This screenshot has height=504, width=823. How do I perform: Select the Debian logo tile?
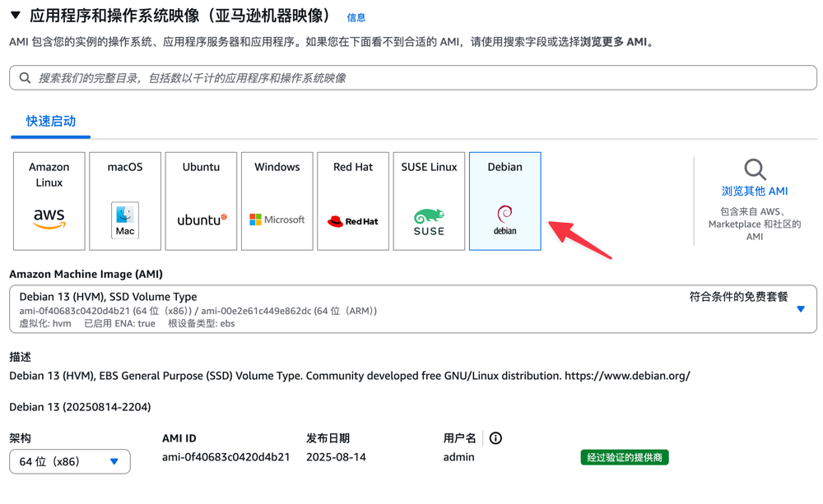(504, 201)
